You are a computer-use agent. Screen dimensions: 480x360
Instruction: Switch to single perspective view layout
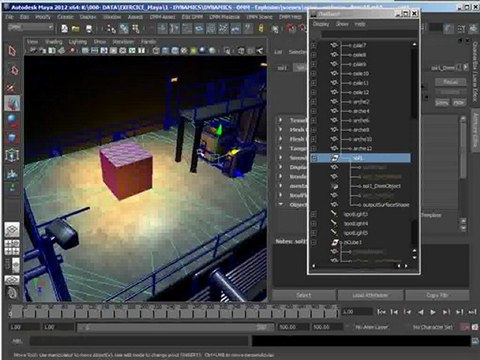tap(12, 230)
